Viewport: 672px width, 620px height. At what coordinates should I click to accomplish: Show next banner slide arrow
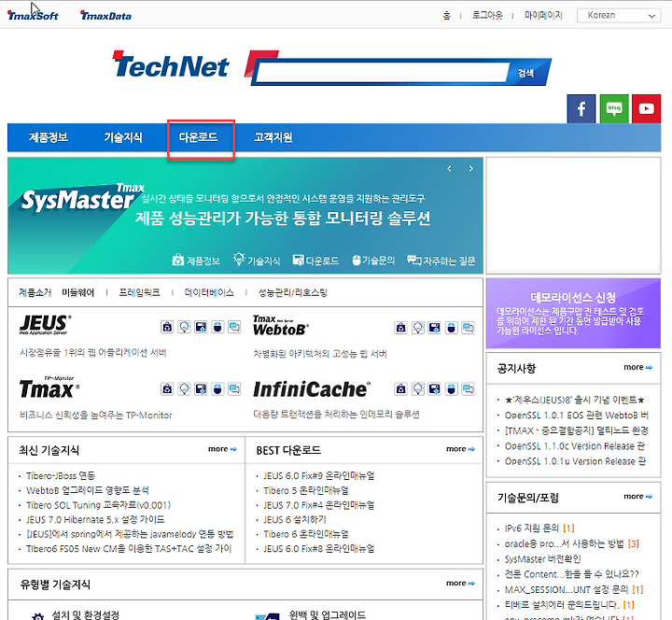470,168
